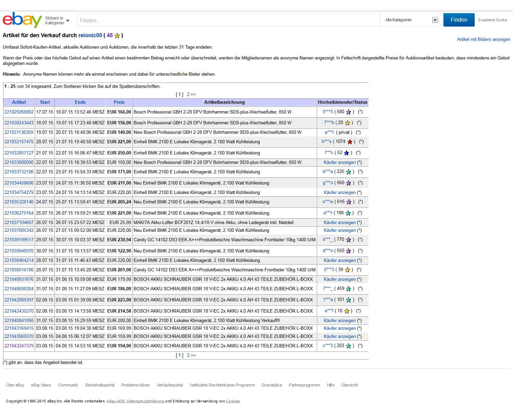The width and height of the screenshot is (513, 420).
Task: Open eBay-AGB link in copyright
Action: [x=116, y=401]
